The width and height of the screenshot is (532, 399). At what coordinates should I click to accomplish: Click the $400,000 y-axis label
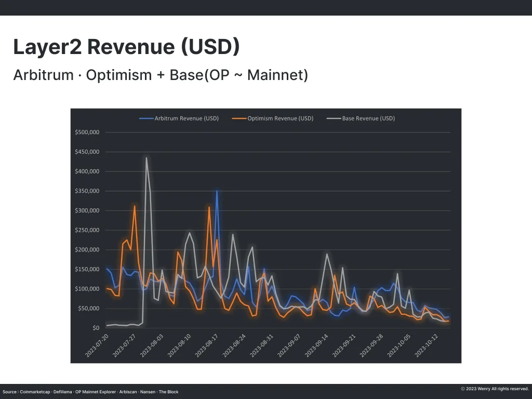(87, 171)
